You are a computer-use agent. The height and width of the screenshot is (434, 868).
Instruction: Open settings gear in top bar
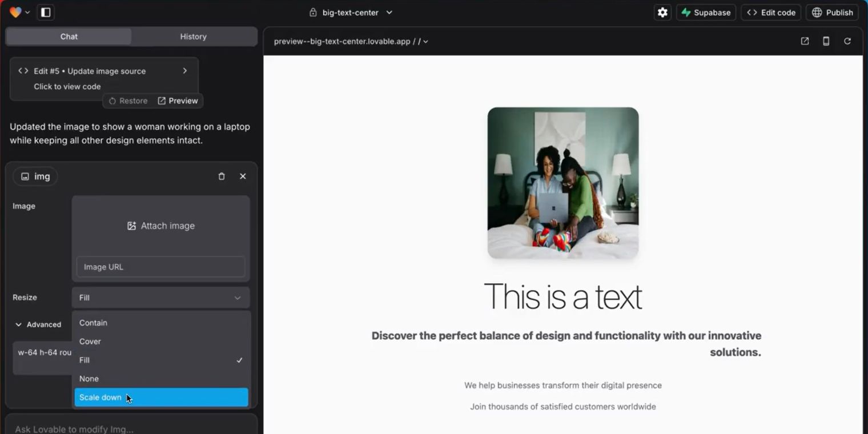tap(662, 13)
